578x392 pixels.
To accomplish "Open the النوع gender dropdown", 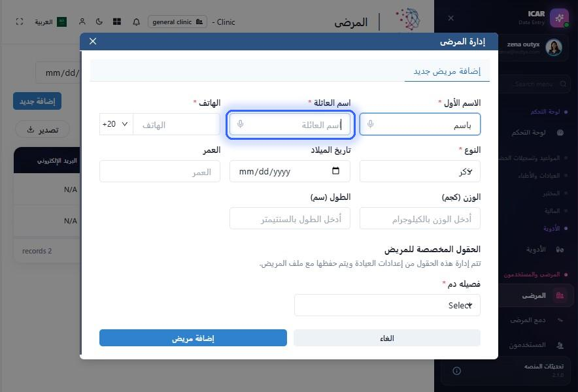I will click(x=420, y=171).
